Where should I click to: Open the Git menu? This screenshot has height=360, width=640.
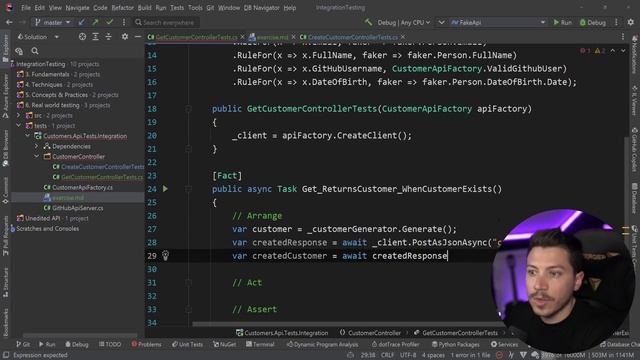click(x=210, y=8)
